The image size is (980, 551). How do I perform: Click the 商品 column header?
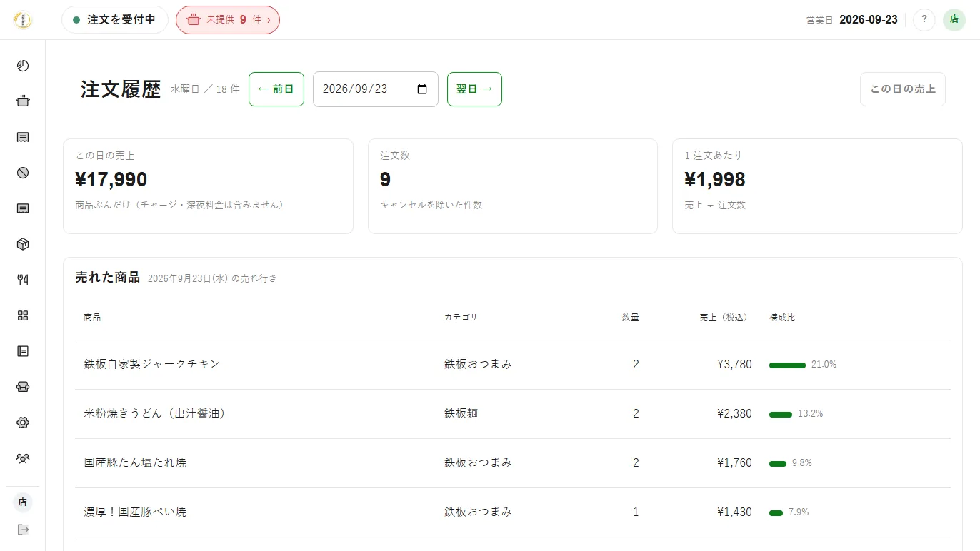click(92, 318)
